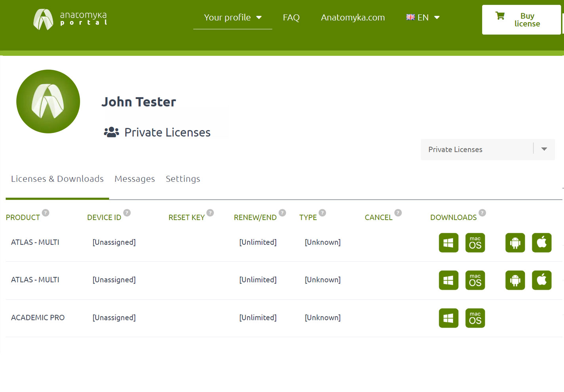This screenshot has height=392, width=564.
Task: Select the ACADEMIC PRO product name
Action: coord(38,318)
